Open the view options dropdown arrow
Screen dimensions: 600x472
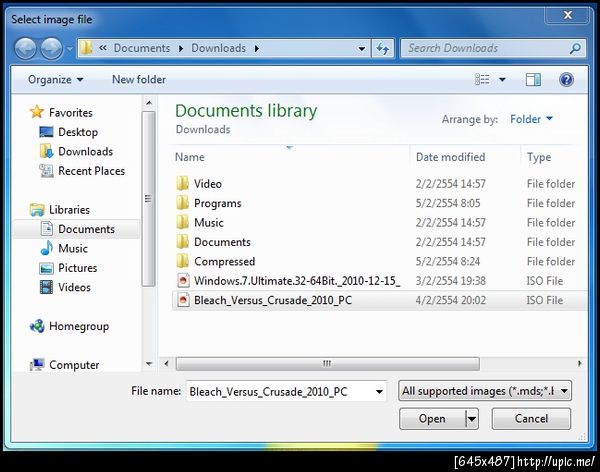[x=502, y=80]
